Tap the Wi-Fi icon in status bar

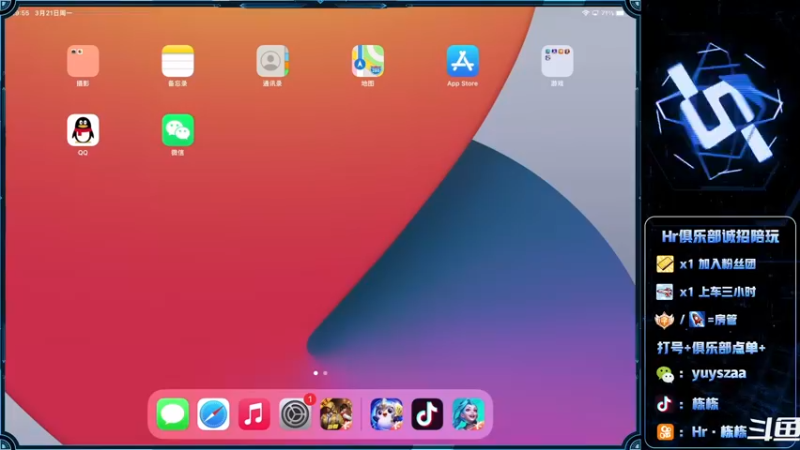coord(585,13)
